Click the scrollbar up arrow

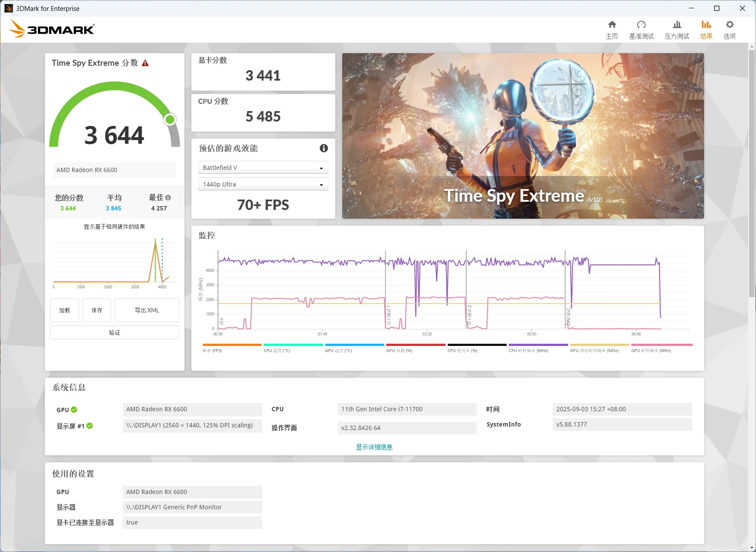point(752,46)
